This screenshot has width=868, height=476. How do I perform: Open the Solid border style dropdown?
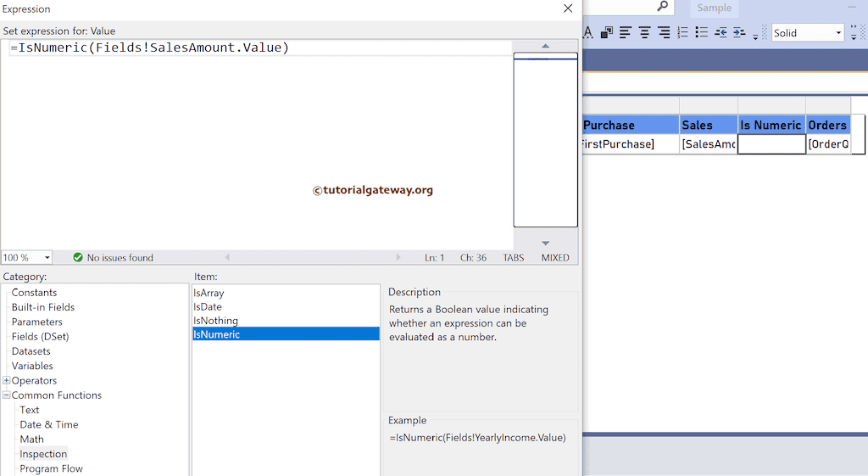pyautogui.click(x=838, y=33)
